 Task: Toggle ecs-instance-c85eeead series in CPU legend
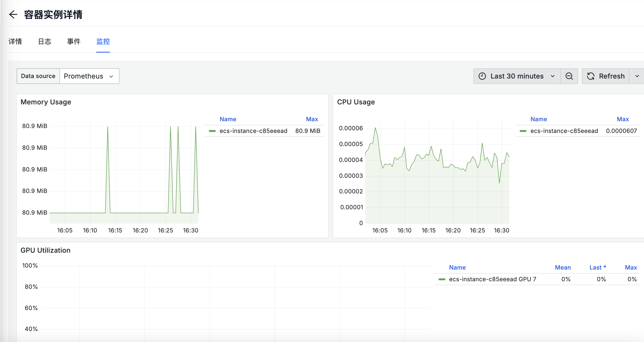564,131
